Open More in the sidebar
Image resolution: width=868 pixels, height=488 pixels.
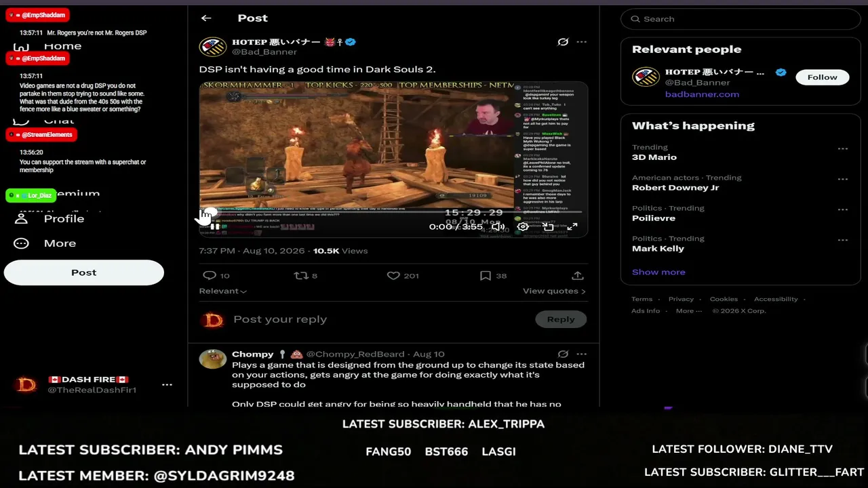[x=60, y=243]
